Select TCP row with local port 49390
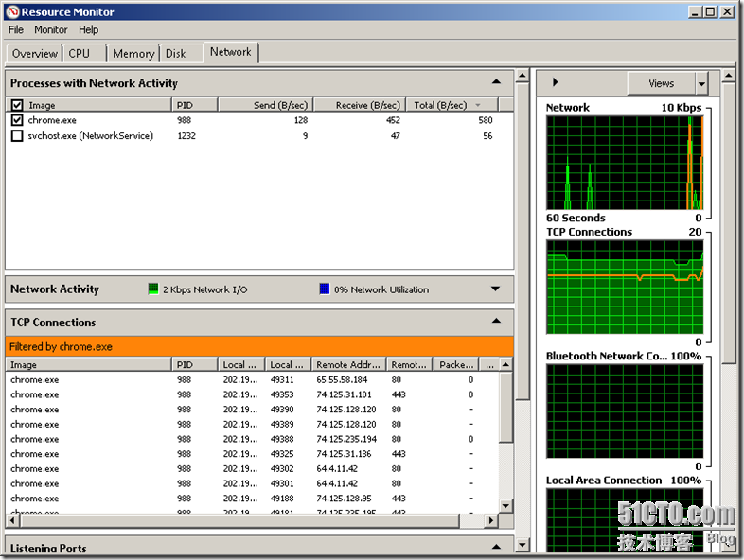 253,410
